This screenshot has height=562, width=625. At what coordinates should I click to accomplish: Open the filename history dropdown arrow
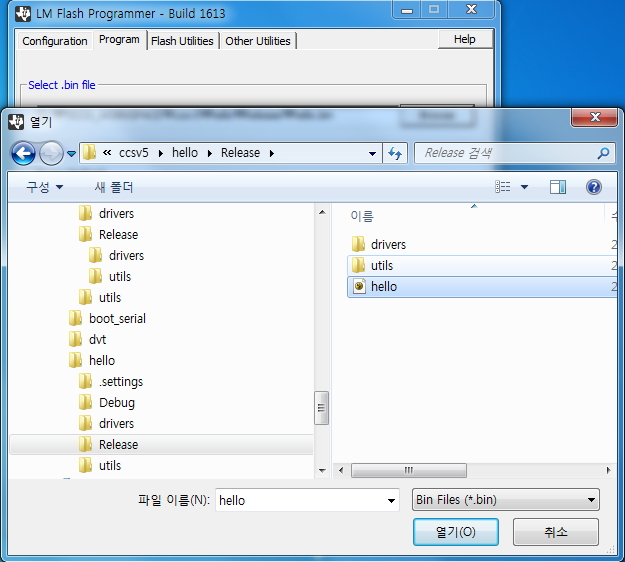[x=391, y=501]
